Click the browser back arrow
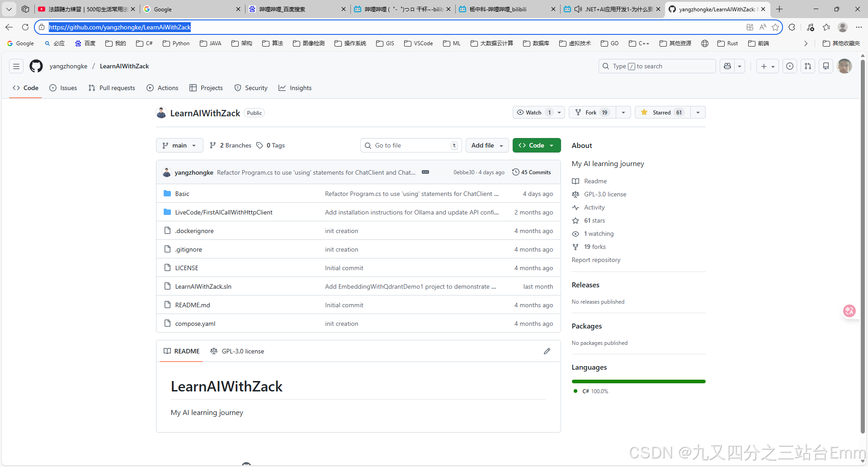Image resolution: width=868 pixels, height=467 pixels. click(9, 27)
